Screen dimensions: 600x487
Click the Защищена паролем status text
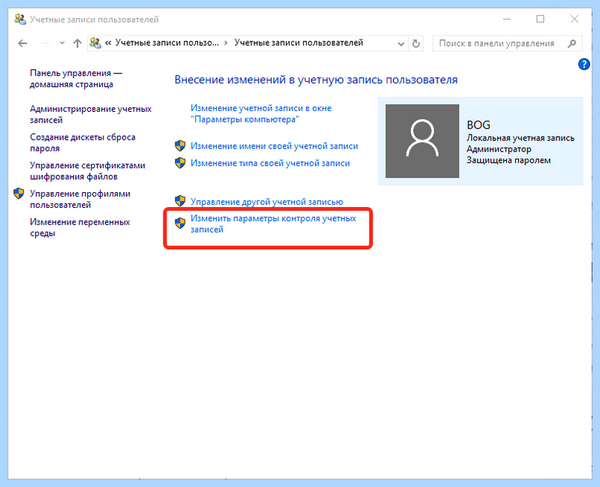[509, 160]
